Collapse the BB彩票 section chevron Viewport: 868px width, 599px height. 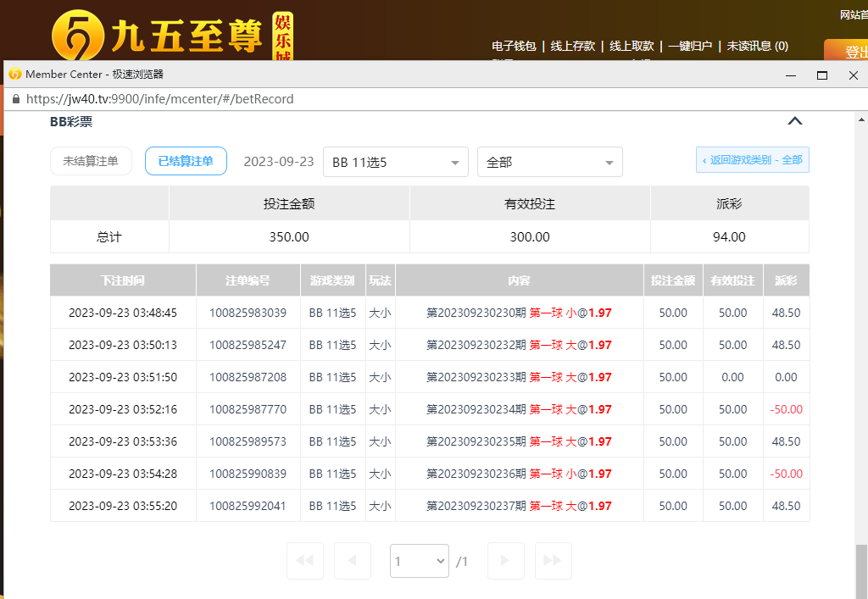tap(794, 121)
